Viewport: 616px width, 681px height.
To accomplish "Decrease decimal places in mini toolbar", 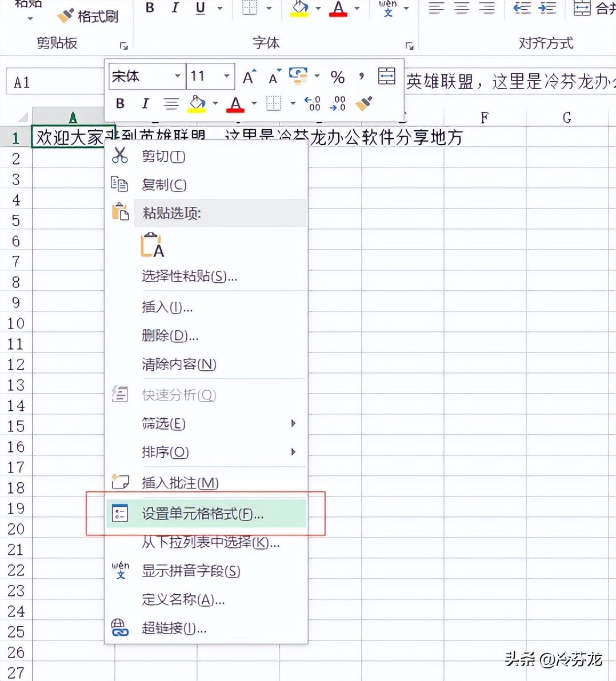I will pos(338,103).
